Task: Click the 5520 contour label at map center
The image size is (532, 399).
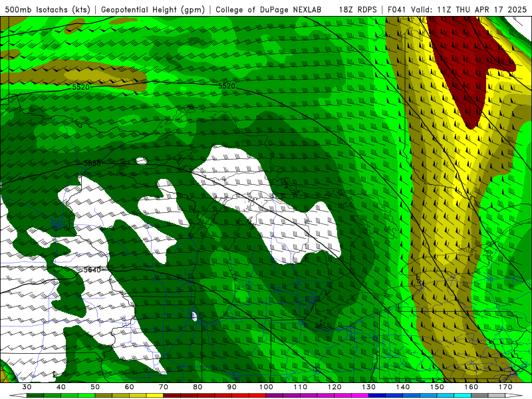Action: [x=227, y=86]
